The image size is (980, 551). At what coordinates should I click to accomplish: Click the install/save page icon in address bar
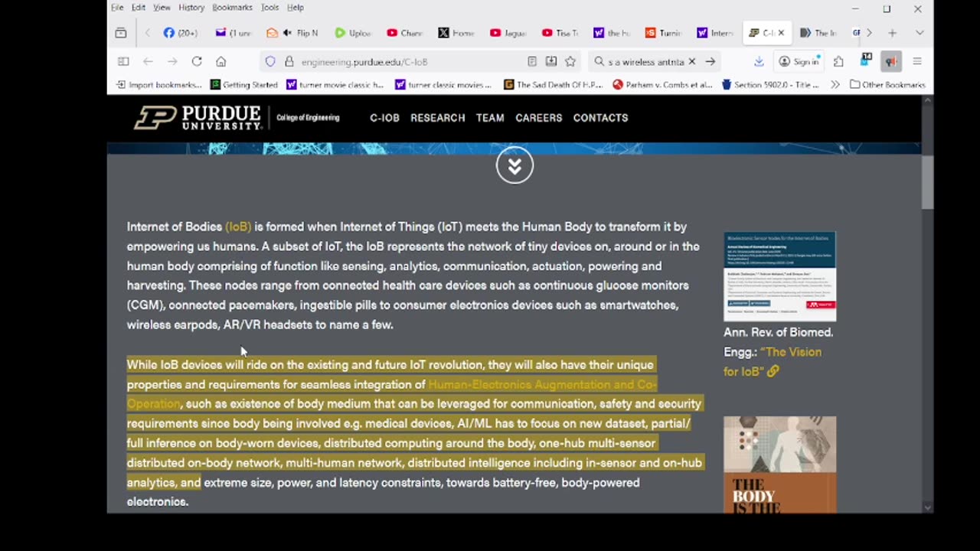click(x=551, y=61)
